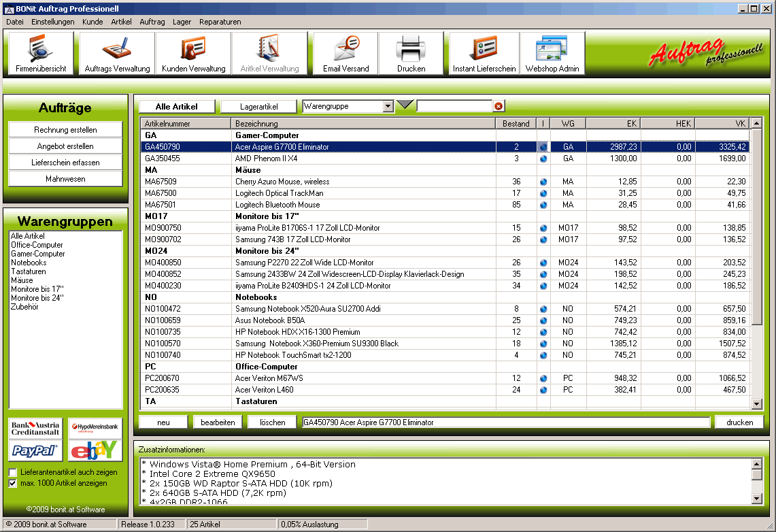Click the PayPal logo
Viewport: 776px width, 532px height.
35,450
